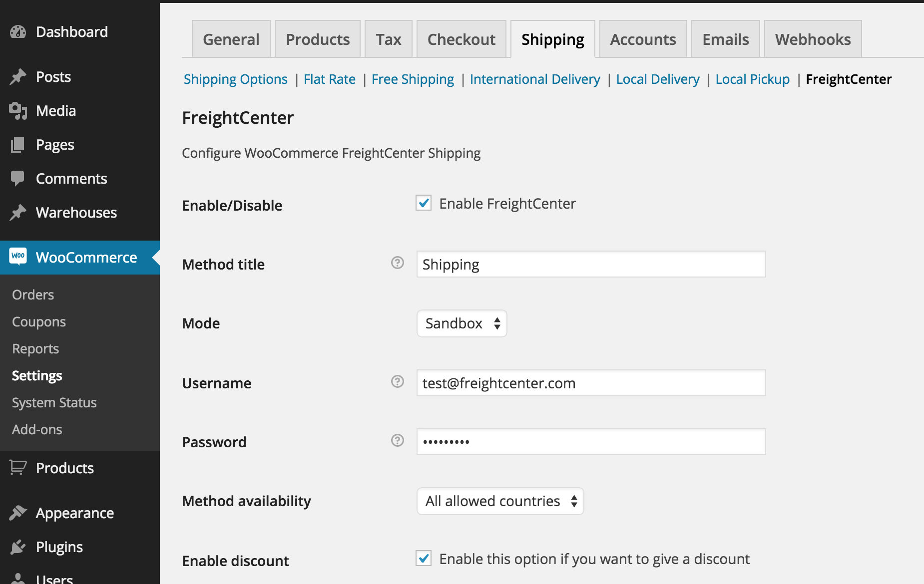
Task: Click the Appearance paintbrush icon
Action: (18, 513)
